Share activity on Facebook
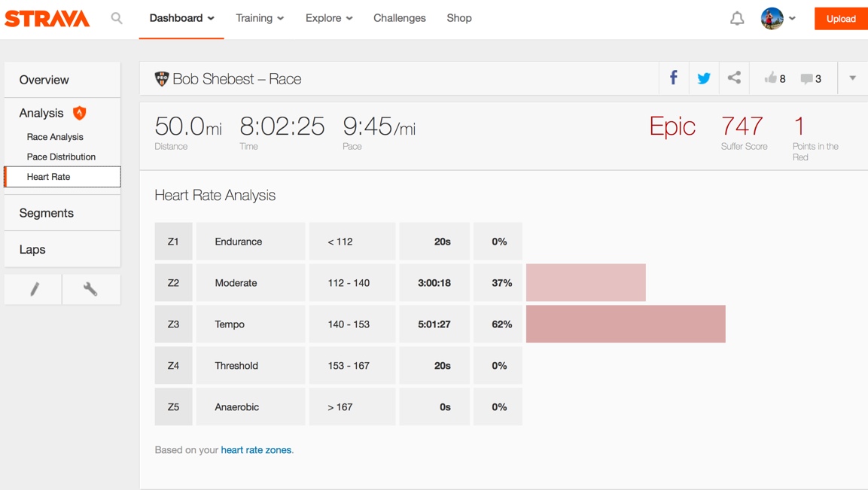 point(674,78)
